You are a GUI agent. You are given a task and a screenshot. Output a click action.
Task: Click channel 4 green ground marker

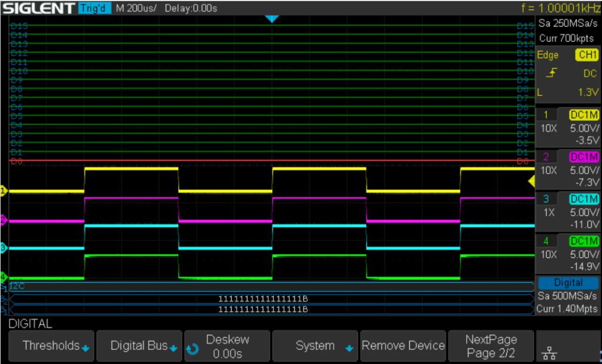[3, 276]
